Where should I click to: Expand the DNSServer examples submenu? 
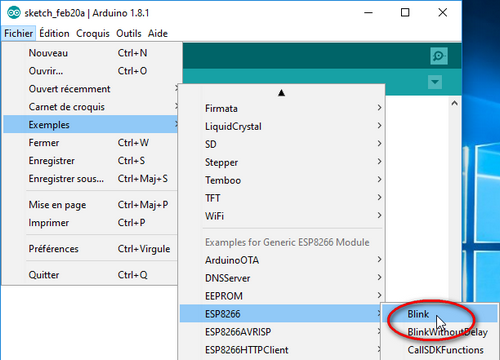pyautogui.click(x=282, y=278)
